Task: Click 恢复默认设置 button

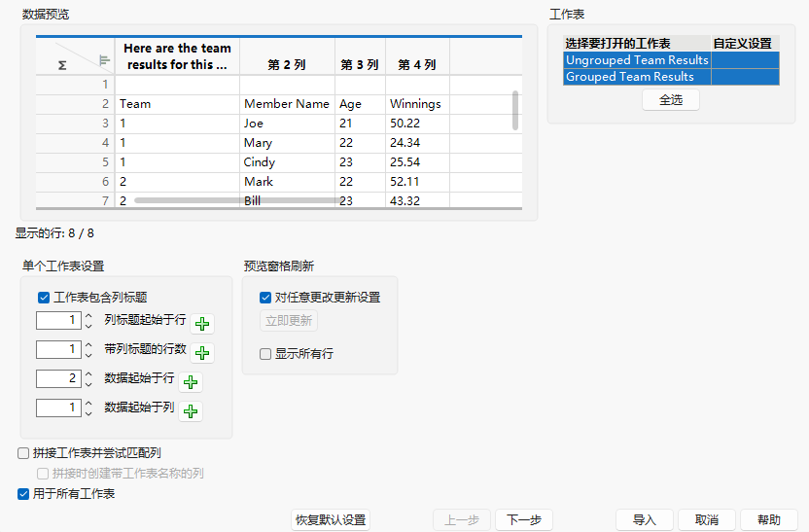Action: click(331, 519)
